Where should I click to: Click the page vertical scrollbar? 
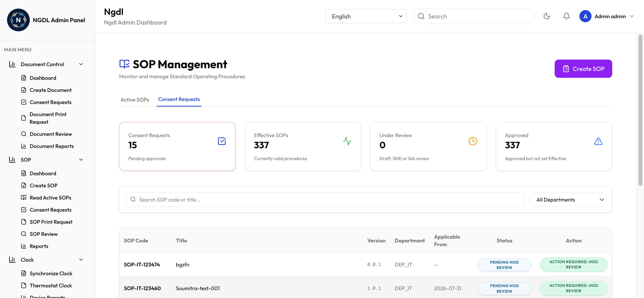point(640,111)
